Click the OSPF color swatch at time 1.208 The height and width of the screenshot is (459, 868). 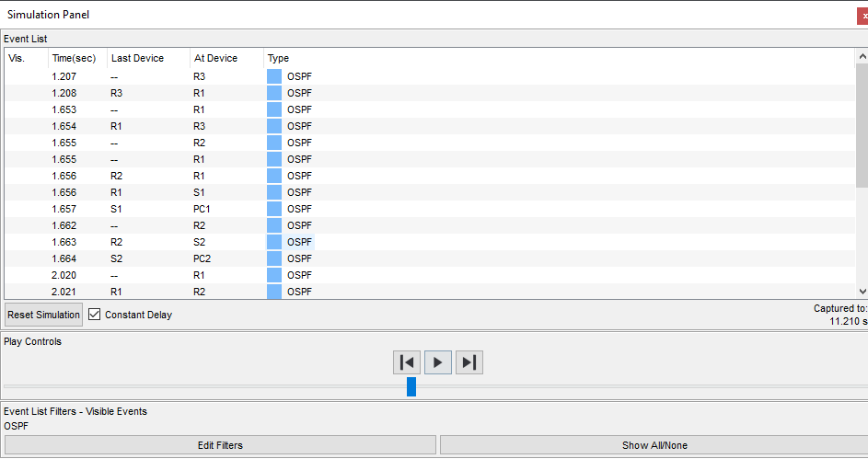[x=274, y=93]
